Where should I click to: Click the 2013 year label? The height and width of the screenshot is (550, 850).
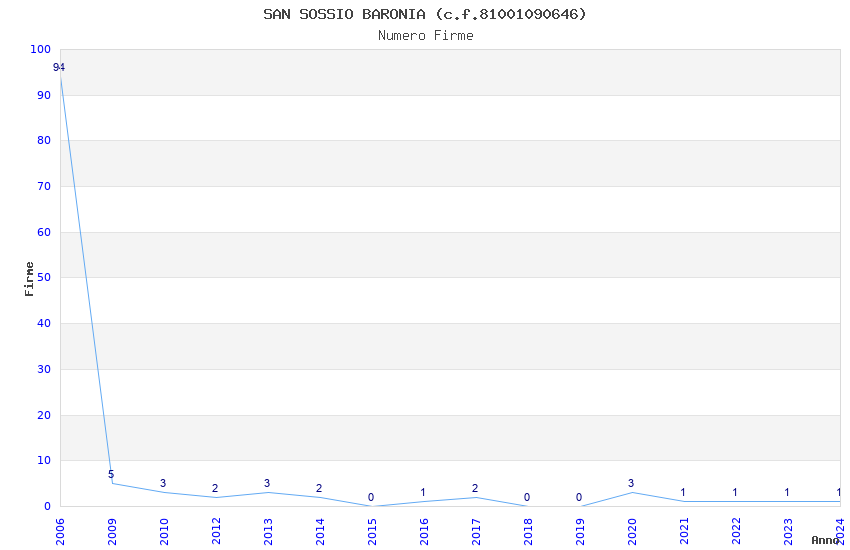[x=268, y=532]
